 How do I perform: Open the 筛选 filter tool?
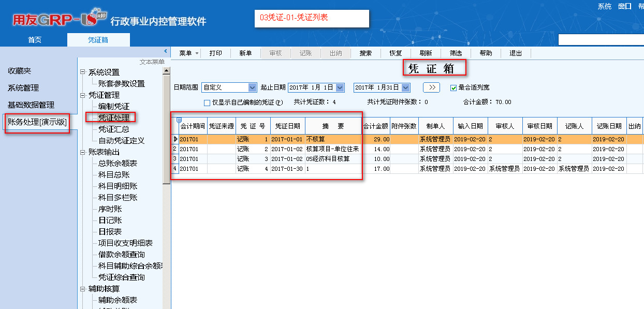(x=456, y=53)
